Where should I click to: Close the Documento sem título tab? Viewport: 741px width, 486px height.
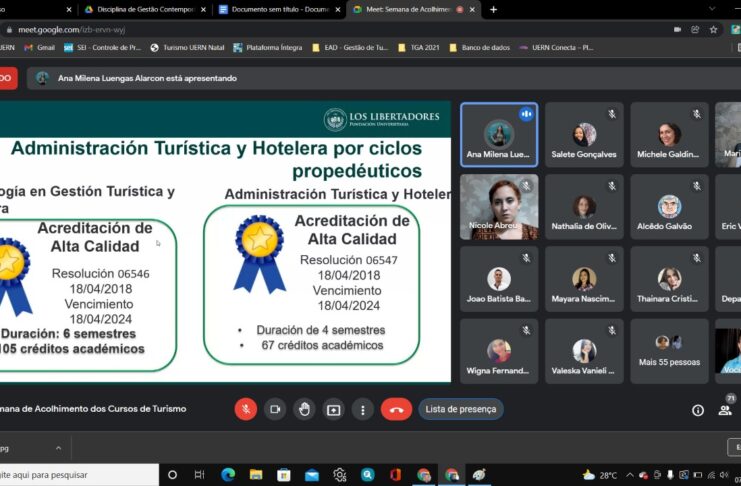point(338,9)
